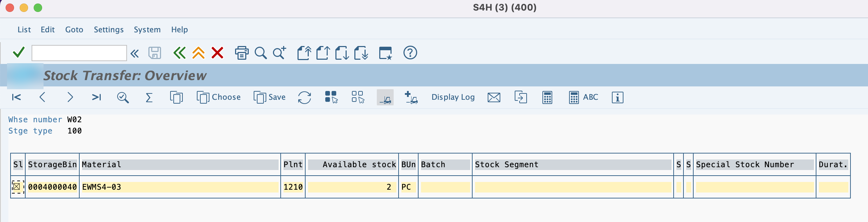868x222 pixels.
Task: Print the list with printer icon
Action: 241,53
